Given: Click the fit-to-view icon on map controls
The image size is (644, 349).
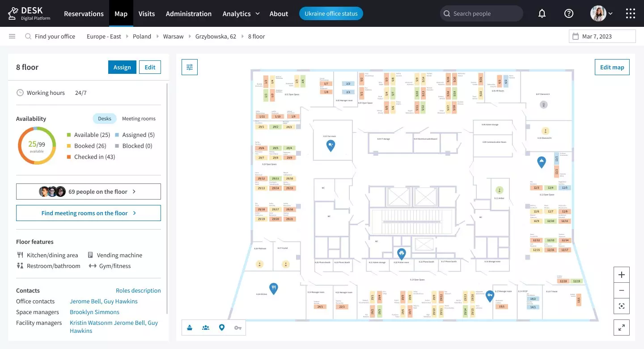Looking at the screenshot, I should 621,306.
